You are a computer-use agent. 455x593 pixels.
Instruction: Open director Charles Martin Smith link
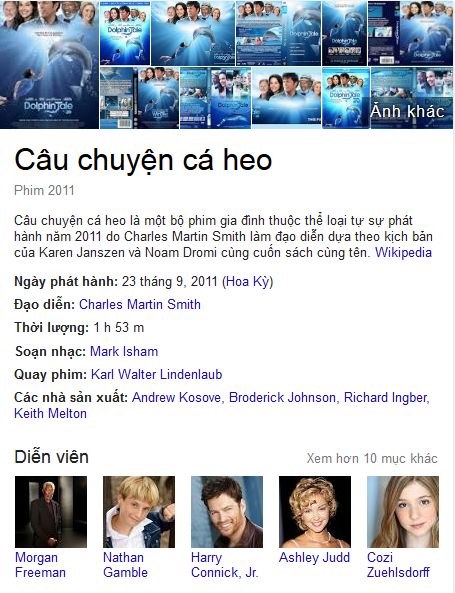pos(140,304)
